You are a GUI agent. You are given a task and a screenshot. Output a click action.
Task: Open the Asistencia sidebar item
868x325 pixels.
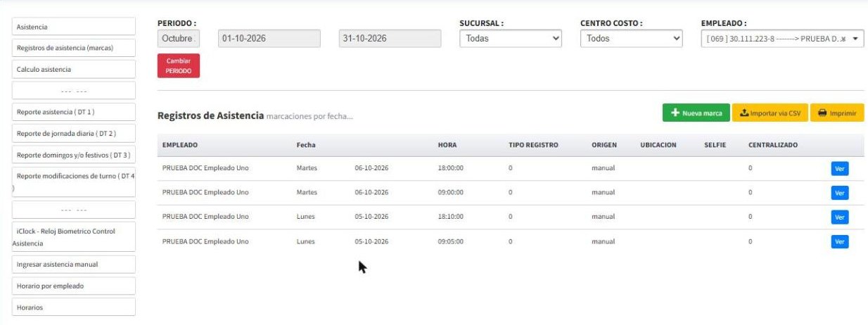pos(74,27)
